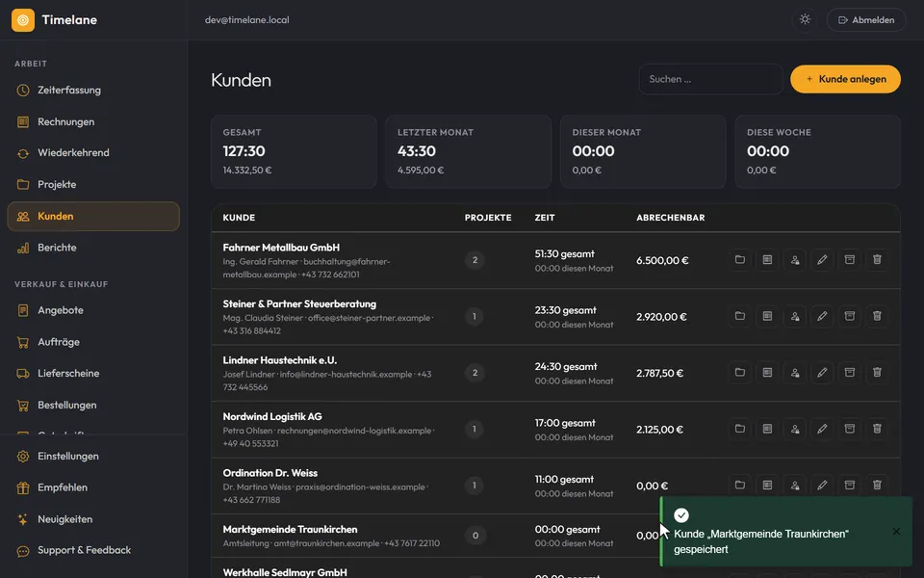Select Kunden in the sidebar
This screenshot has width=924, height=578.
tap(93, 217)
